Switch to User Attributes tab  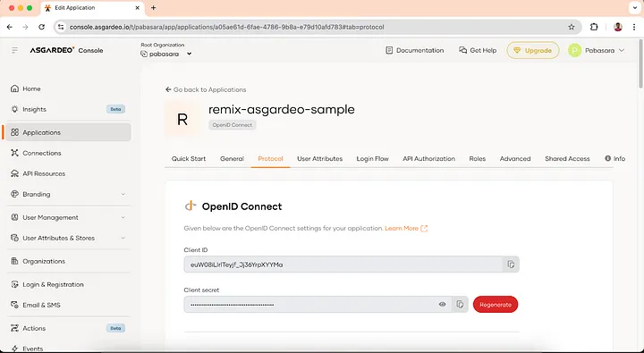pos(319,159)
